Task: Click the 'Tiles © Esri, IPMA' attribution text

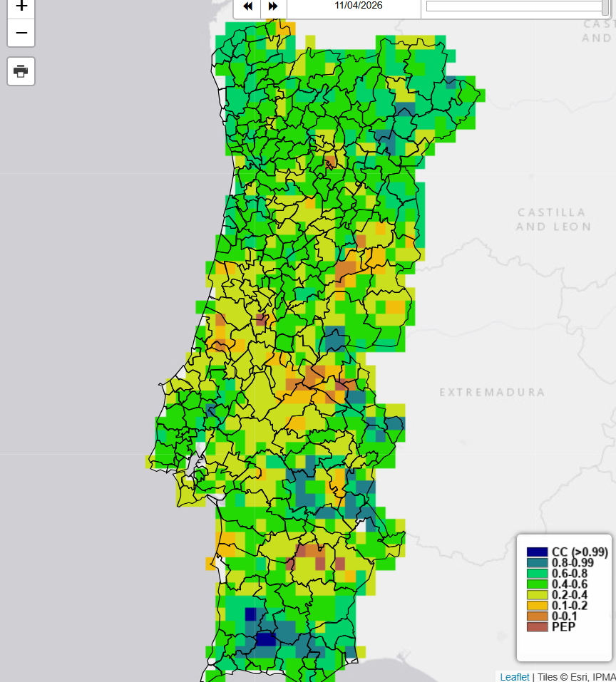Action: coord(576,677)
